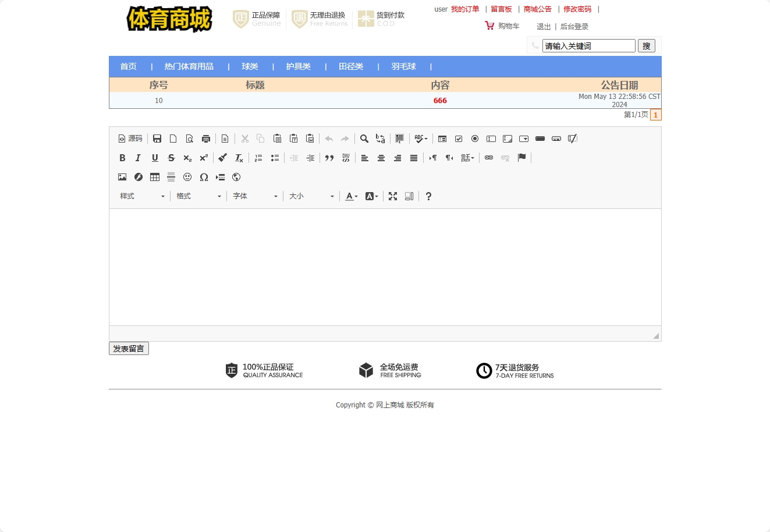Undo the last editor action
The image size is (770, 532).
329,139
